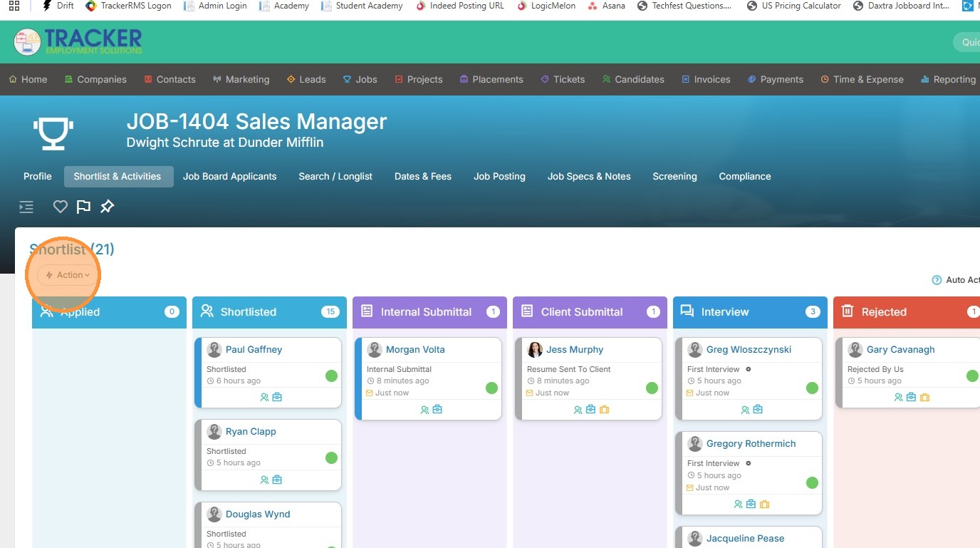The width and height of the screenshot is (980, 548).
Task: Open Companies in the navigation bar
Action: [95, 80]
